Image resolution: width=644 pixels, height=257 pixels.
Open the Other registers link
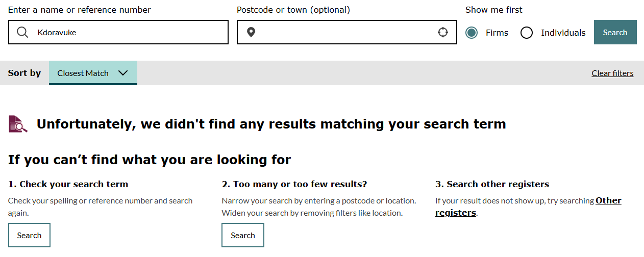tap(608, 200)
